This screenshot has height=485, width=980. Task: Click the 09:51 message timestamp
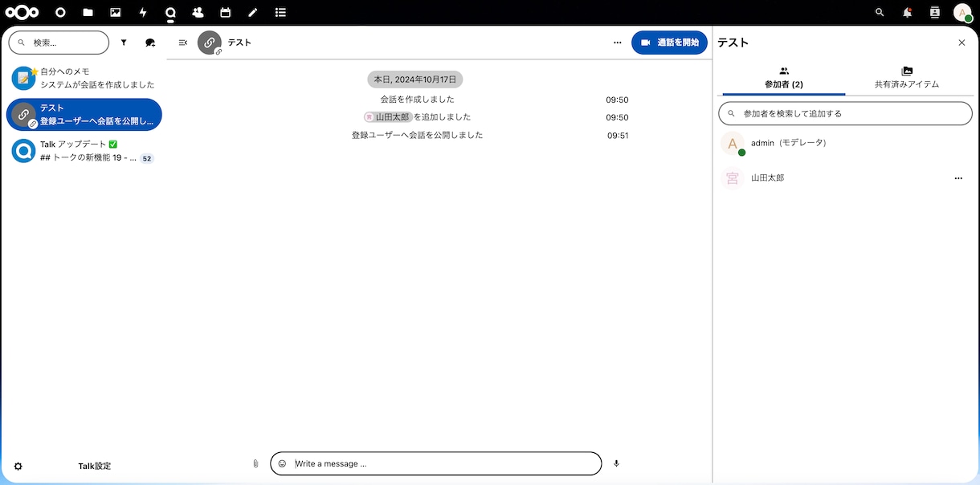618,136
